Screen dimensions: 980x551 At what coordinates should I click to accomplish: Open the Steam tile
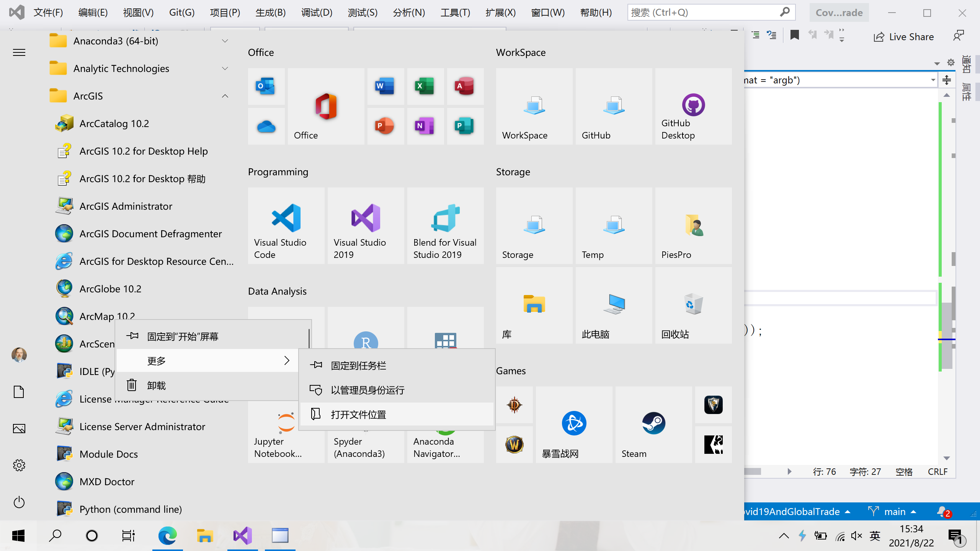(653, 425)
